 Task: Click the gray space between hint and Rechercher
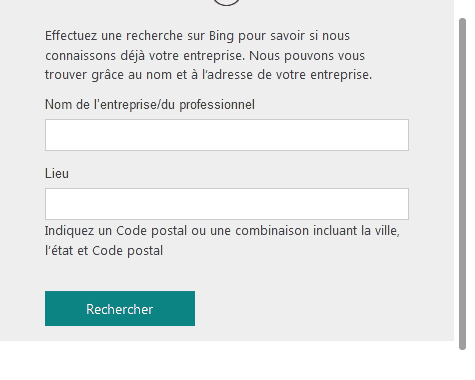(227, 274)
